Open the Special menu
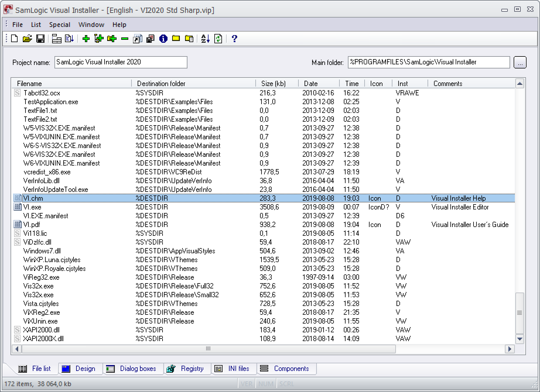 click(60, 25)
